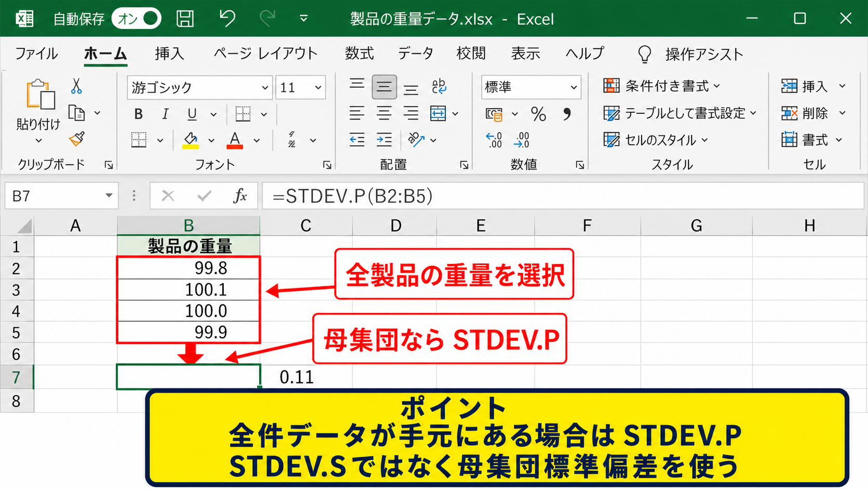Open the ファイル tab

(36, 54)
